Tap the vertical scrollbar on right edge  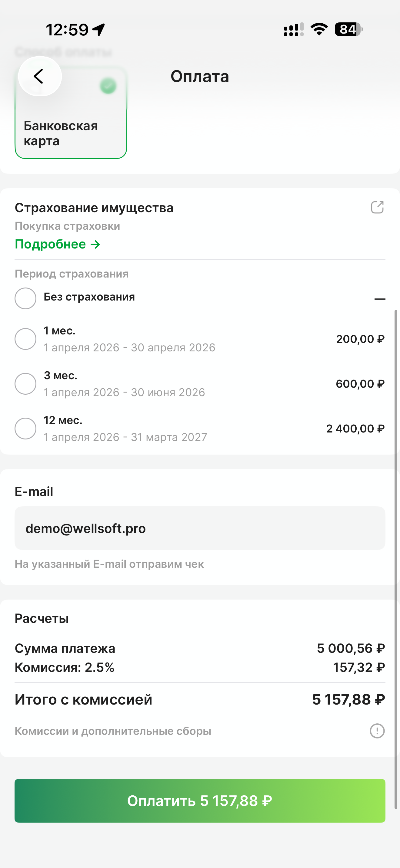pos(396,559)
